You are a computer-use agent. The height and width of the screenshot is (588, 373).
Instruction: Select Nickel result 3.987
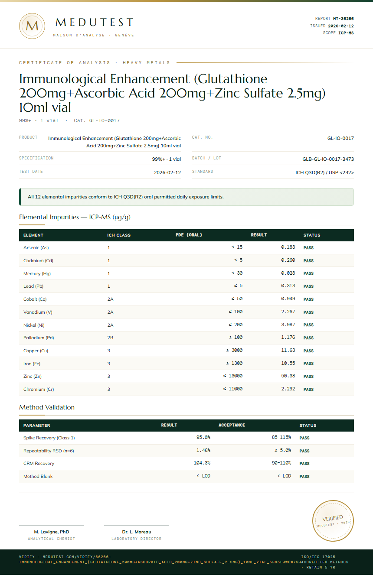(x=288, y=325)
